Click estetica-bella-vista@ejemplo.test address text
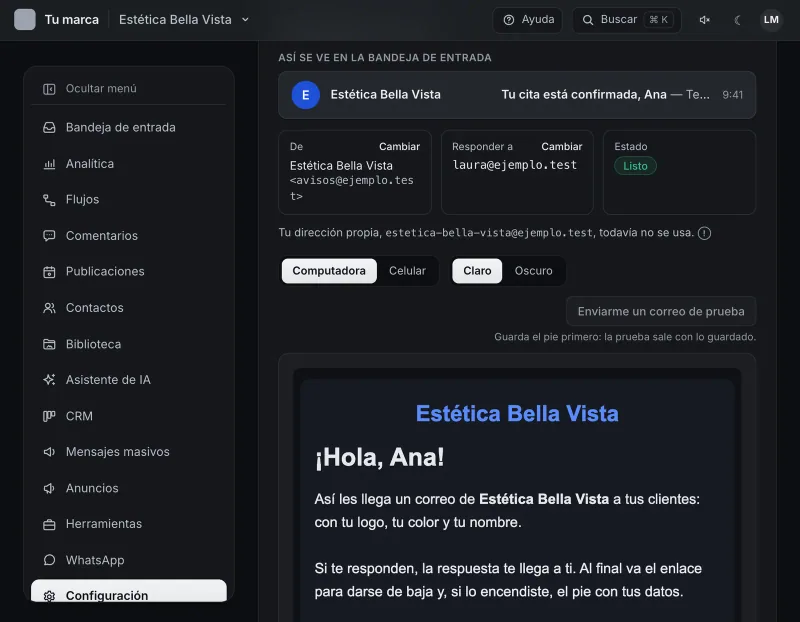 tap(489, 233)
